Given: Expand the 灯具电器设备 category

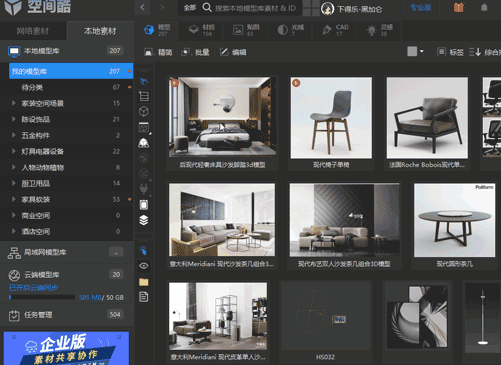Looking at the screenshot, I should tap(14, 151).
